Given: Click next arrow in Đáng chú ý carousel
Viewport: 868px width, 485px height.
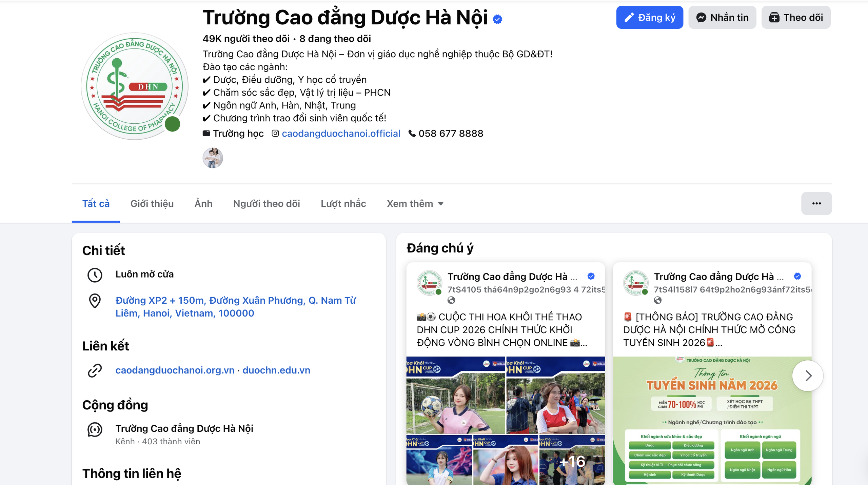Looking at the screenshot, I should coord(808,376).
